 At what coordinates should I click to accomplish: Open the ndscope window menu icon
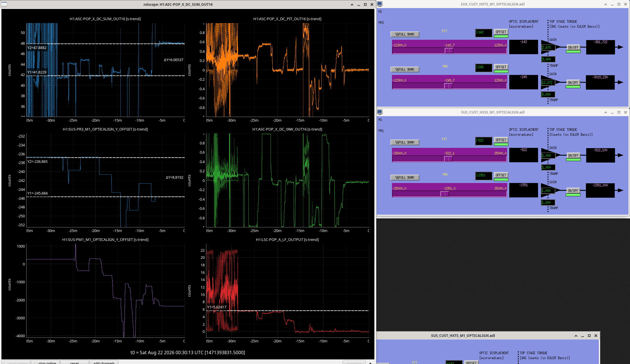tap(4, 4)
